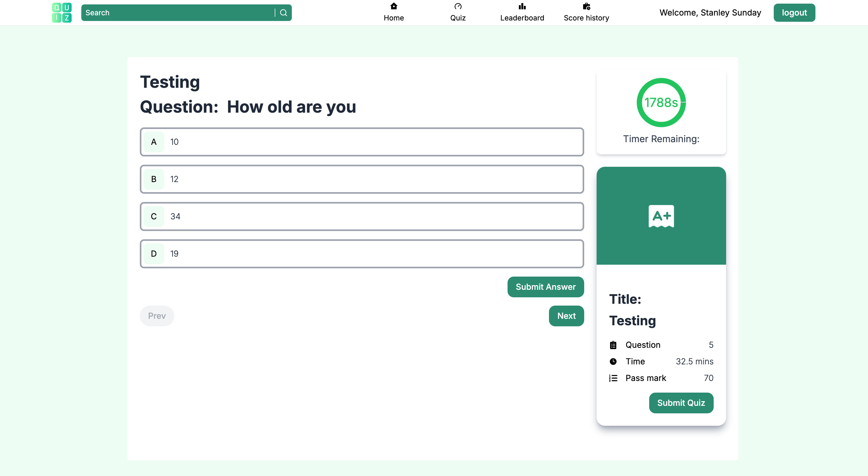Click the Score history briefcase icon
This screenshot has height=476, width=868.
click(586, 6)
